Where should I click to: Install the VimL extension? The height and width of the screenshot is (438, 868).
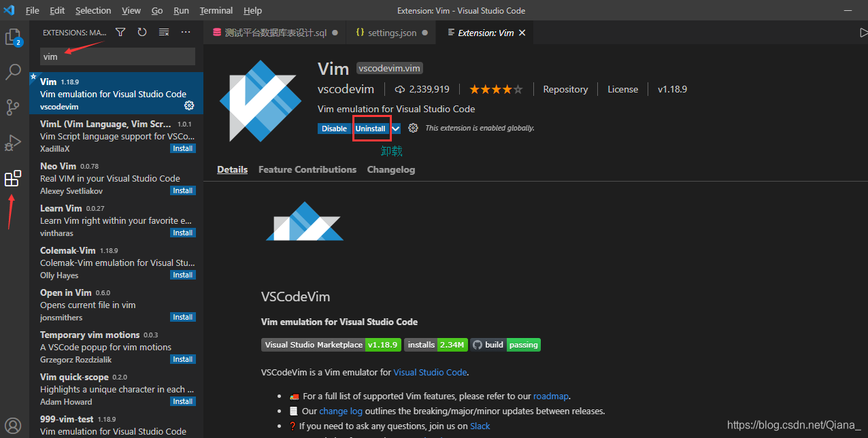click(183, 148)
